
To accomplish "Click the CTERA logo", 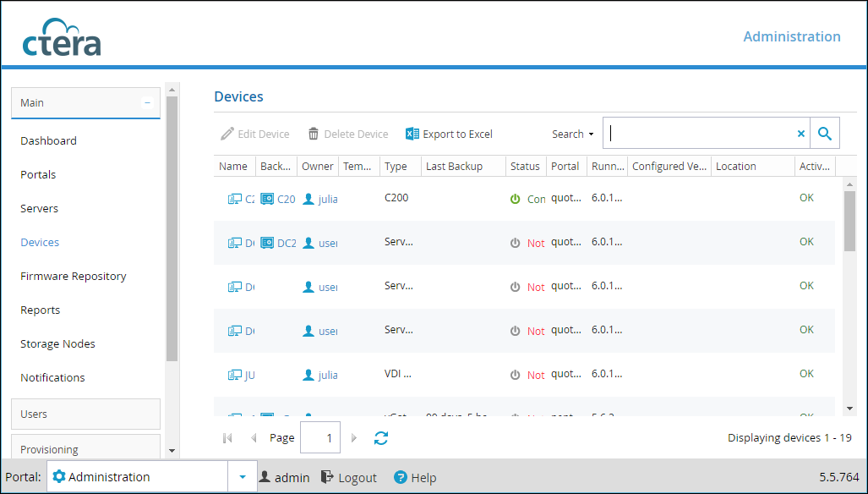I will [62, 38].
